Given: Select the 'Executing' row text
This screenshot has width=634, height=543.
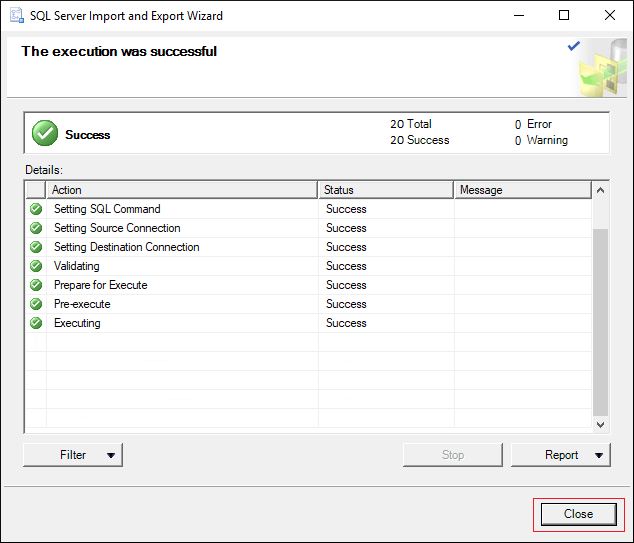Looking at the screenshot, I should (77, 323).
